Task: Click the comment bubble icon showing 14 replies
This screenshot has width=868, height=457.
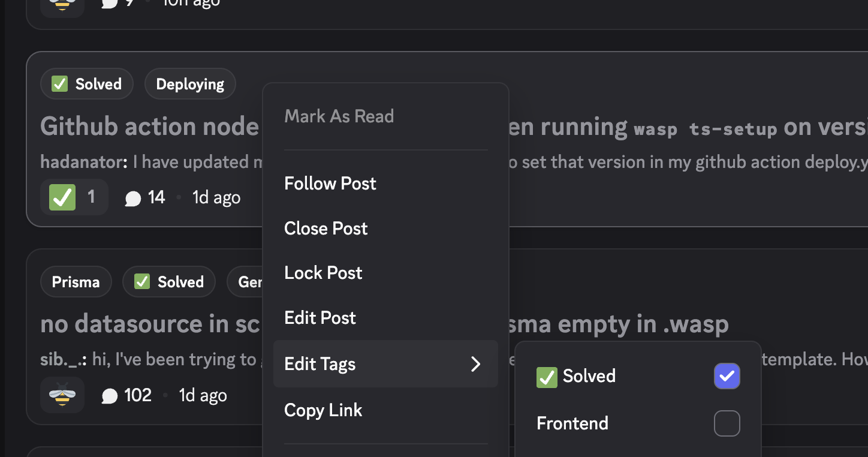Action: pyautogui.click(x=132, y=198)
